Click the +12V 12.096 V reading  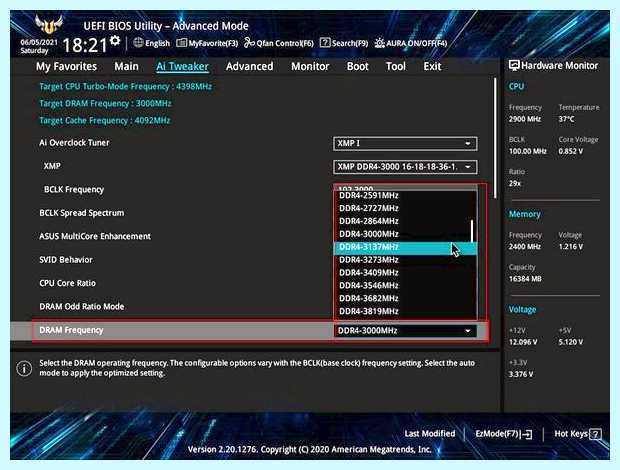click(x=523, y=342)
